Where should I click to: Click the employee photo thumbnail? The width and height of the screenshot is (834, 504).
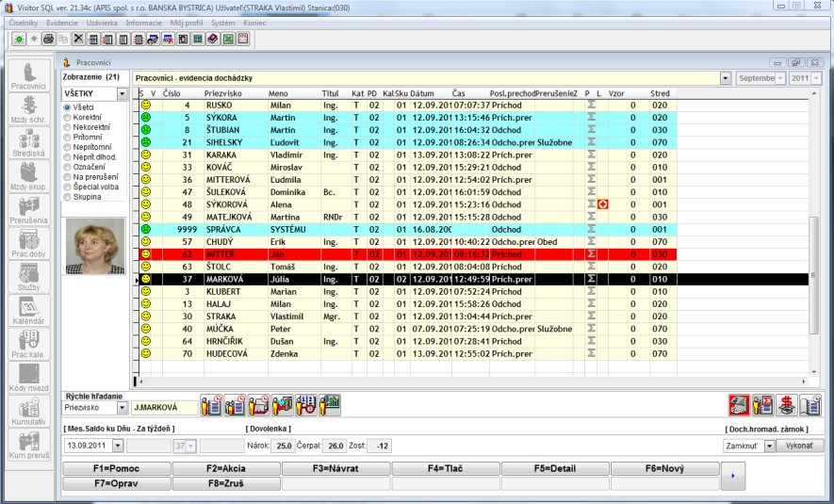(94, 245)
